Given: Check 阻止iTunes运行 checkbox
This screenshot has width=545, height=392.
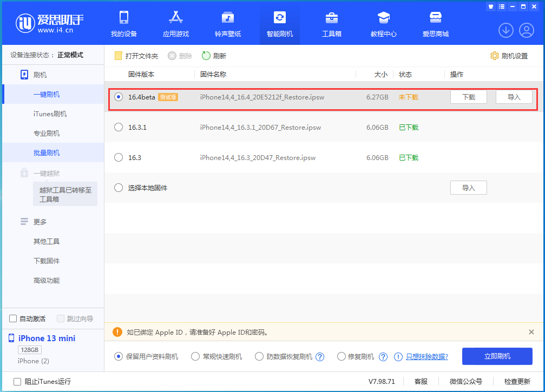Looking at the screenshot, I should [17, 382].
